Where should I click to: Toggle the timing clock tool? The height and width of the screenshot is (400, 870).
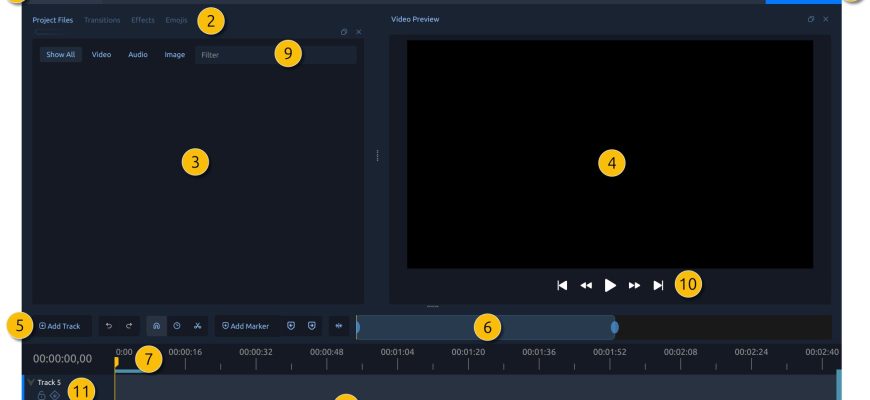click(x=176, y=326)
